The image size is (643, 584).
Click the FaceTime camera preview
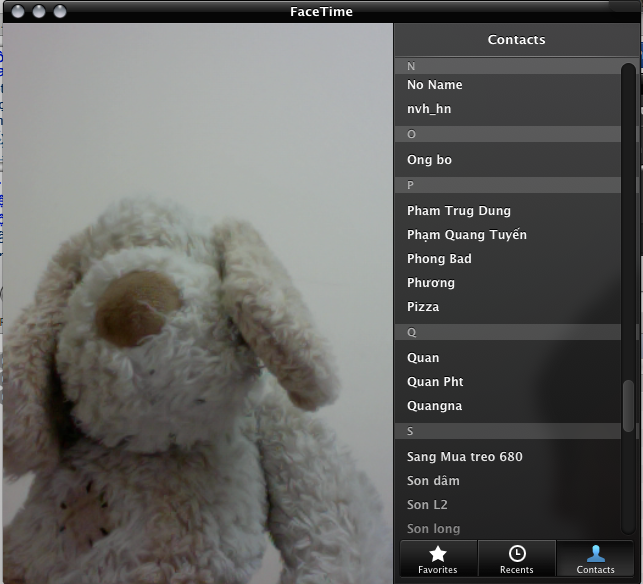point(198,303)
